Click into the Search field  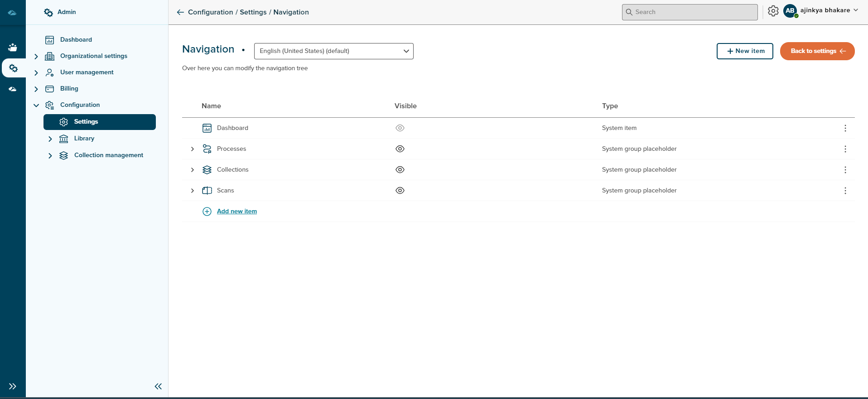click(x=693, y=12)
